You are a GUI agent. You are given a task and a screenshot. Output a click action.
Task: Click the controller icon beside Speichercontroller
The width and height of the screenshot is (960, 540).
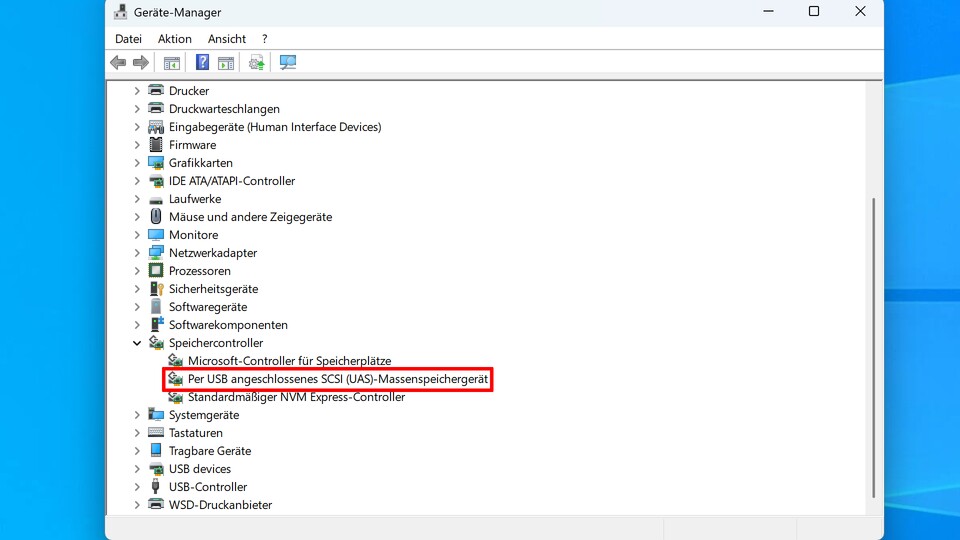(156, 343)
